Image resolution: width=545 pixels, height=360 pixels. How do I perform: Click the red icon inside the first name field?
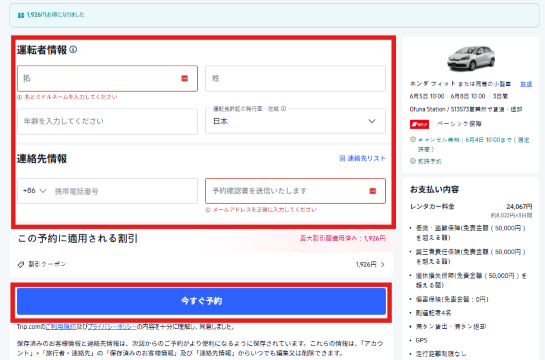pos(185,79)
